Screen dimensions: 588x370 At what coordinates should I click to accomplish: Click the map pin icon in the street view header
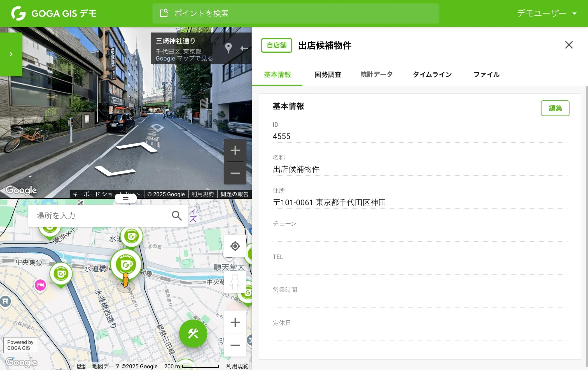click(229, 48)
